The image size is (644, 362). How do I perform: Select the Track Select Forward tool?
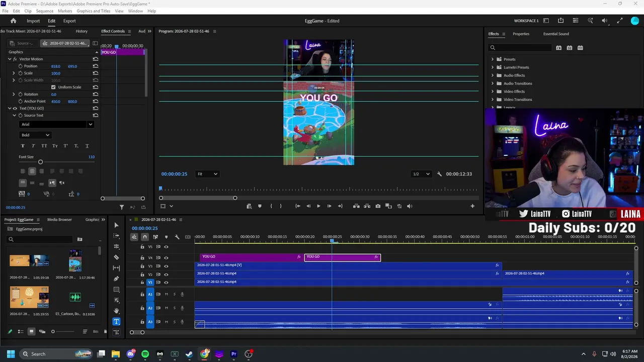(116, 236)
